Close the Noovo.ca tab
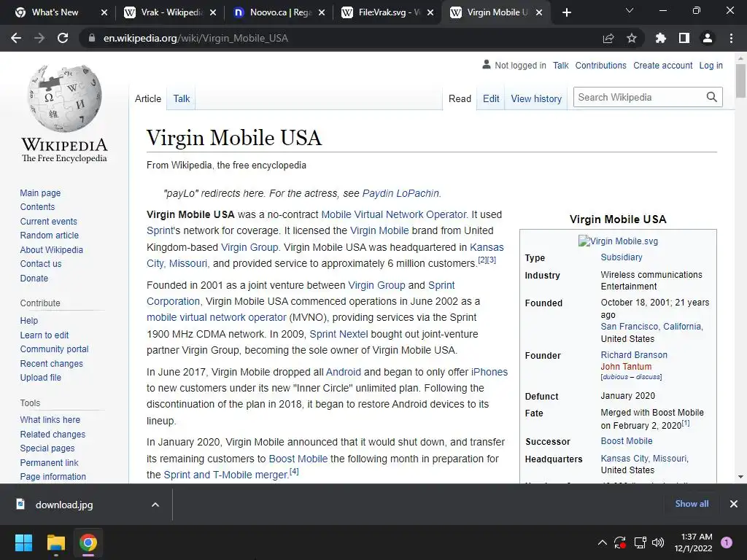The image size is (747, 560). point(322,12)
